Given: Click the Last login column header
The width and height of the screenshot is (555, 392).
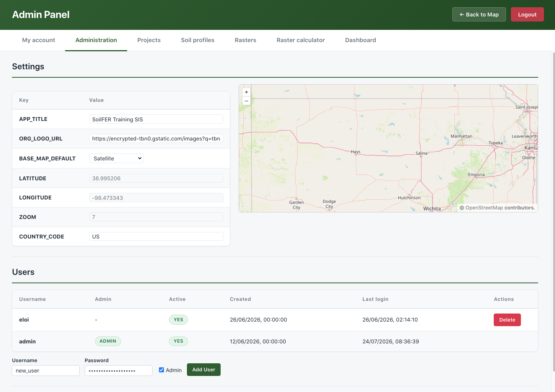Looking at the screenshot, I should coord(375,299).
